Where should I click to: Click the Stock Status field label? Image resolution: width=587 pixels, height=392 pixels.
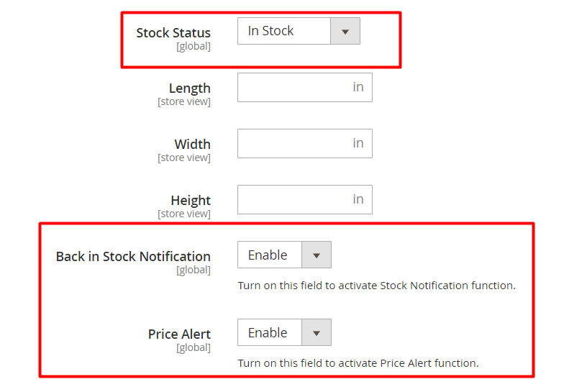coord(173,33)
